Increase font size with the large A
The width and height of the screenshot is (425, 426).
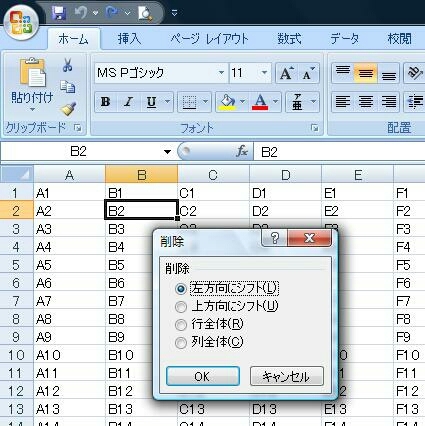286,73
